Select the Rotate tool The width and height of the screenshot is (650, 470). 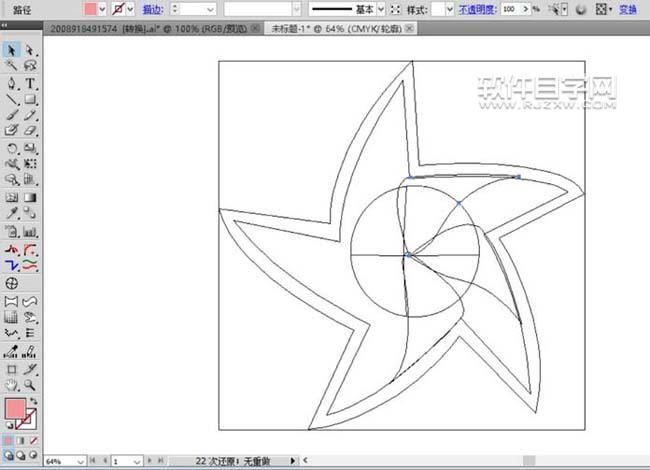11,148
